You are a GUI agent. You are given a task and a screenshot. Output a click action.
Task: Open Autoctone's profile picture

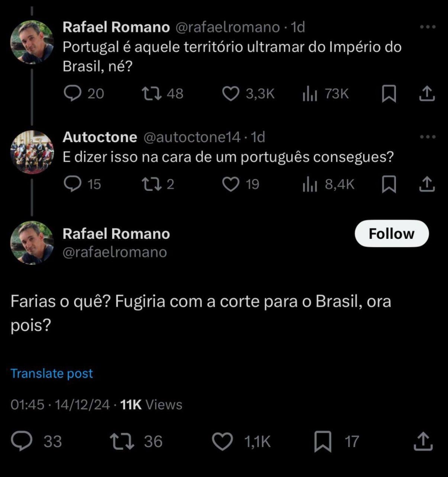click(x=32, y=152)
